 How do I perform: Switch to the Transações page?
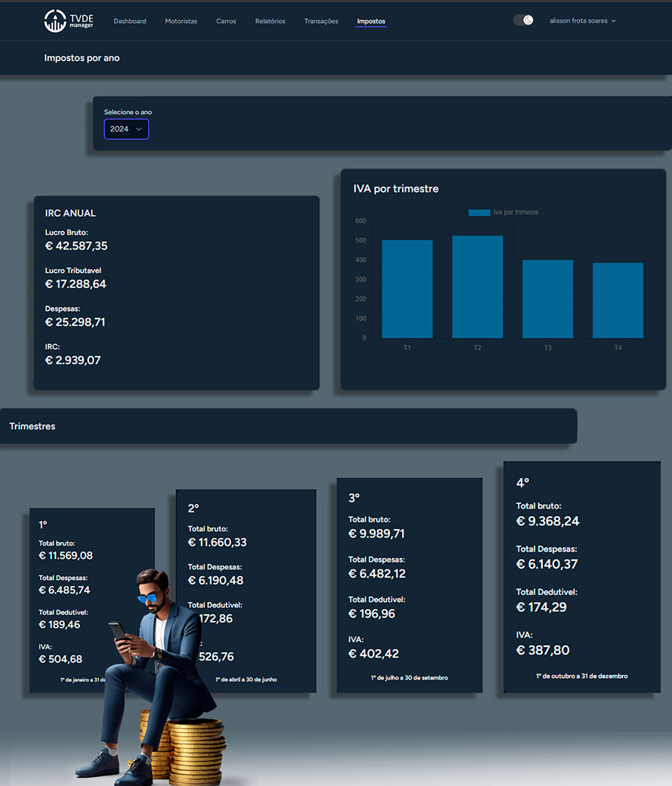[321, 21]
